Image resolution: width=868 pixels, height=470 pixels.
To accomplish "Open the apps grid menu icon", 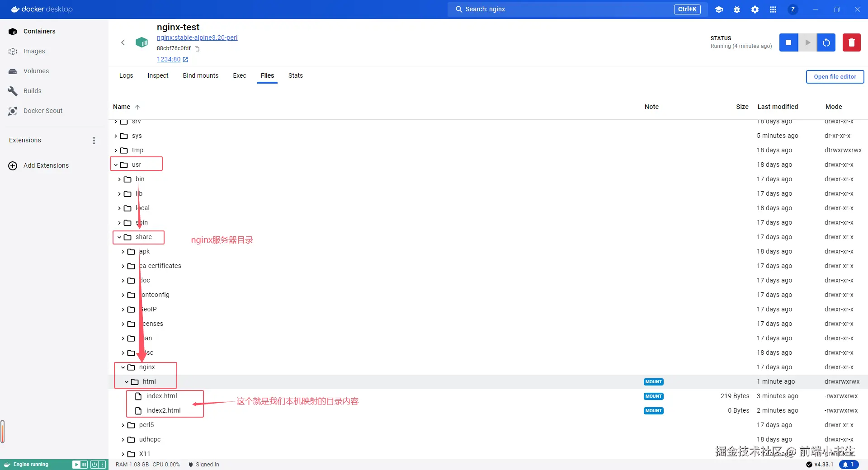I will point(773,9).
